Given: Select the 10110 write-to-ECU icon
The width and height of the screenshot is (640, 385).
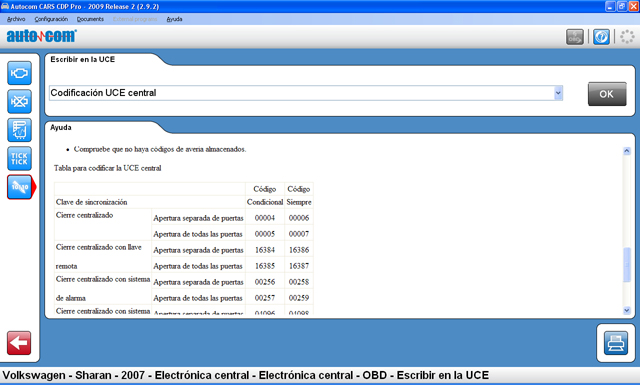Looking at the screenshot, I should 19,187.
